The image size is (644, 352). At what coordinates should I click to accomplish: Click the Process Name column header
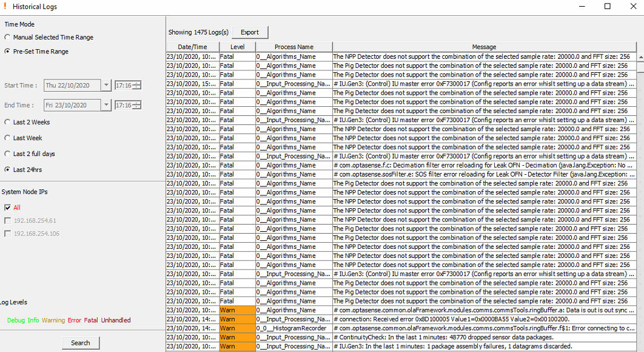[x=293, y=47]
